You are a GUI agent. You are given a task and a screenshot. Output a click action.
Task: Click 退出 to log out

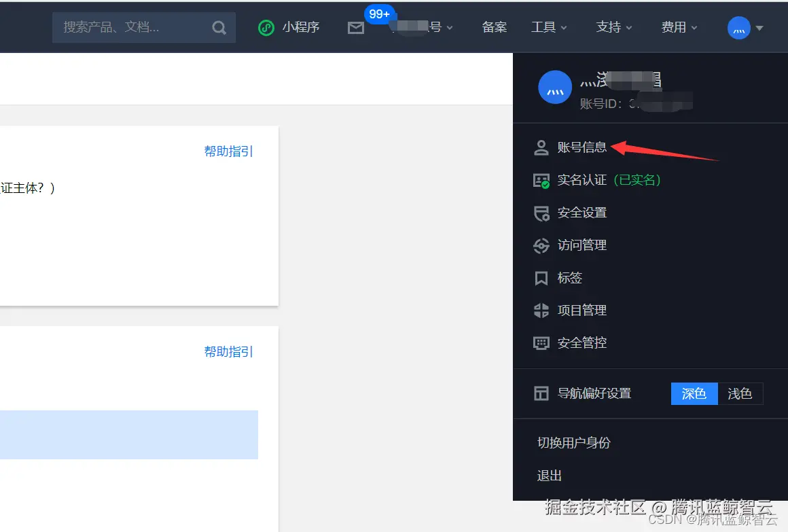(549, 476)
